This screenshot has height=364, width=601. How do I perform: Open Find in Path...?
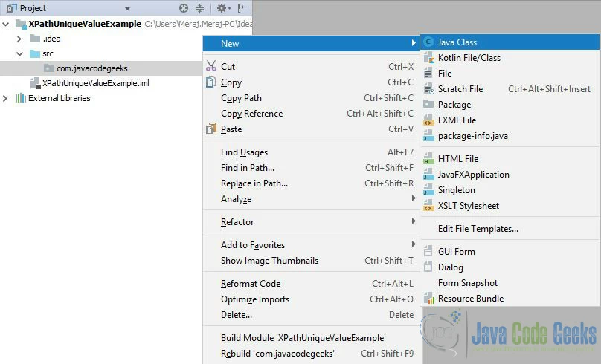310,168
